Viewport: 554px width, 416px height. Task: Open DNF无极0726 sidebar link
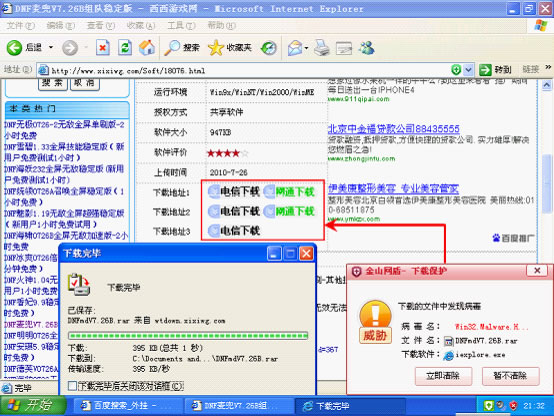pyautogui.click(x=64, y=130)
